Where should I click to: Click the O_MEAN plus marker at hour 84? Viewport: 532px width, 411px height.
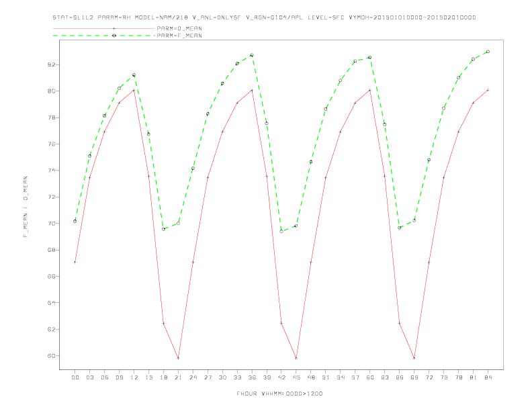click(488, 90)
